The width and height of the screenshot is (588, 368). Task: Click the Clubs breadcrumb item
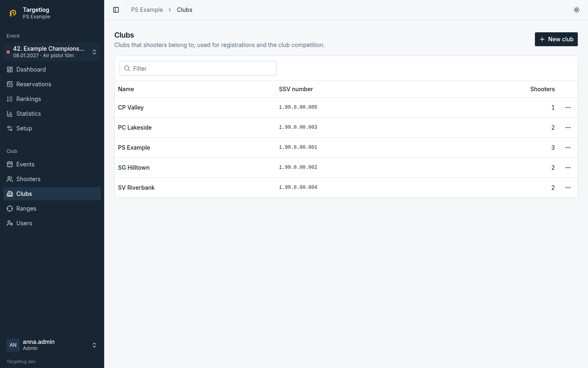click(185, 10)
